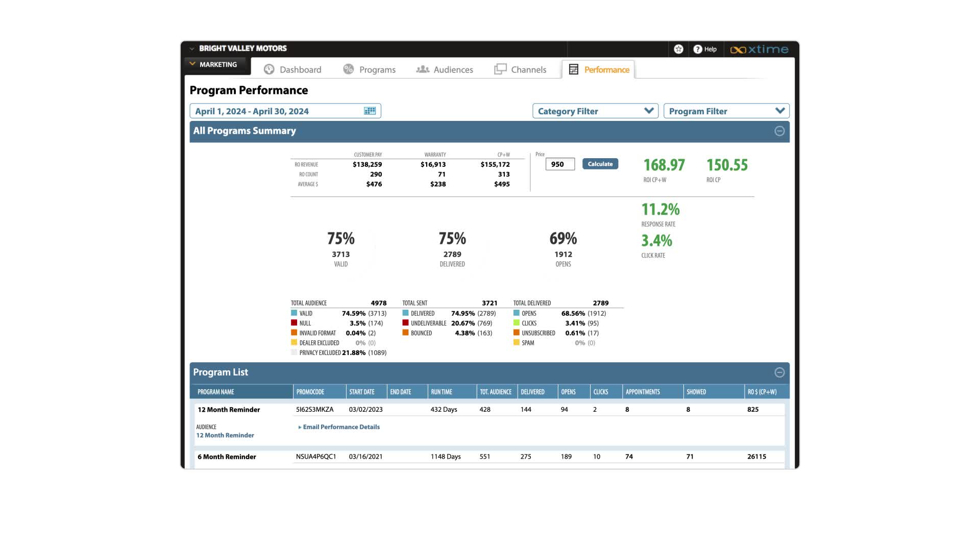Collapse the Program List panel
980x551 pixels.
pos(779,372)
